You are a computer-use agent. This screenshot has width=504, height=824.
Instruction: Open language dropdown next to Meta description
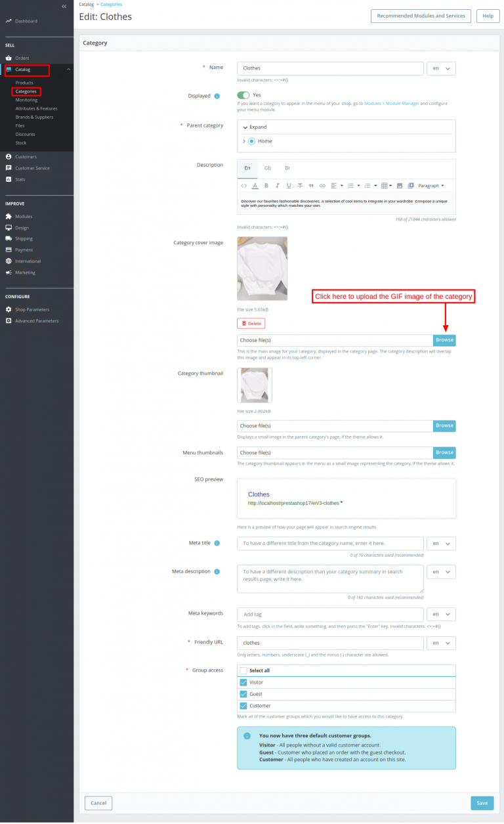tap(441, 572)
